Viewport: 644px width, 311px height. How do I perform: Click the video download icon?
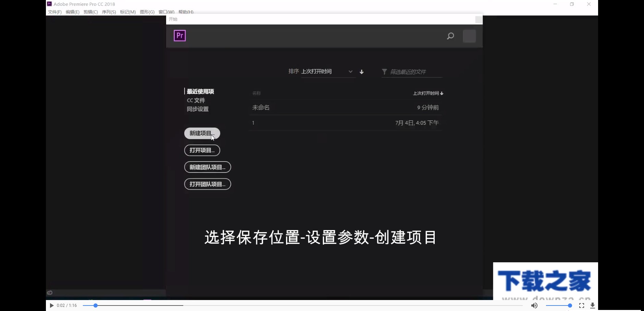593,305
